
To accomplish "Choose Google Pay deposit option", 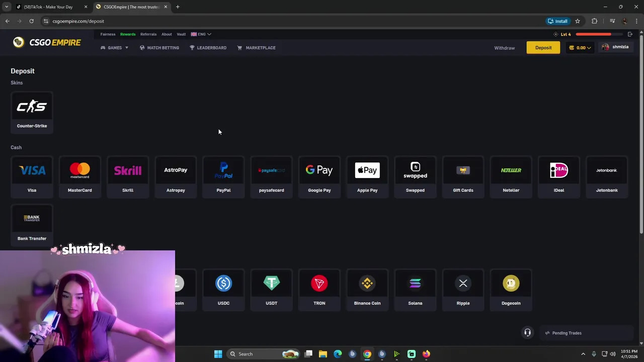I will point(319,176).
